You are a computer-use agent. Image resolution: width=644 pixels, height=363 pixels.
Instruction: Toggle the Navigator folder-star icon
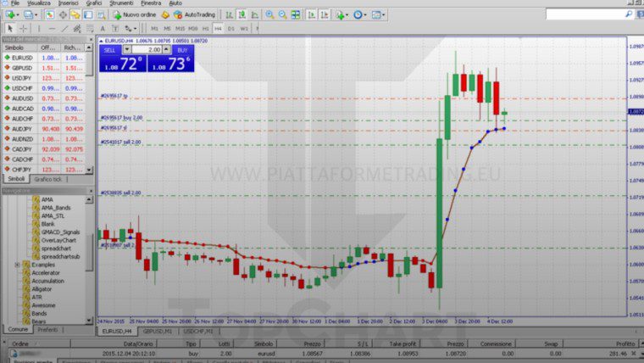pyautogui.click(x=75, y=15)
